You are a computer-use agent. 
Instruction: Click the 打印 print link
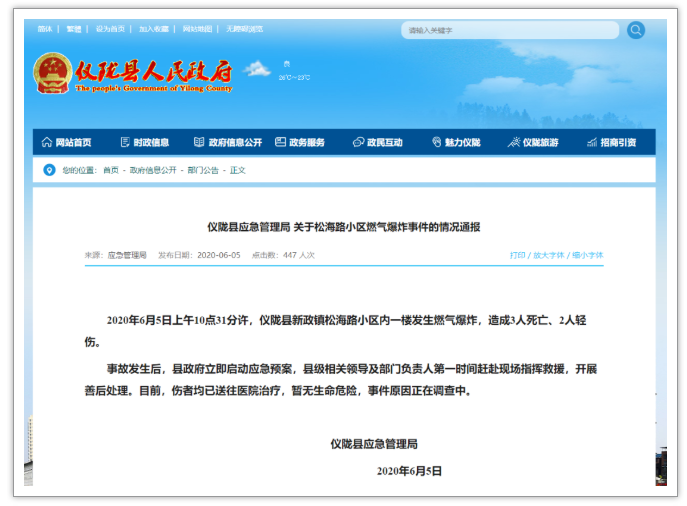click(x=517, y=255)
